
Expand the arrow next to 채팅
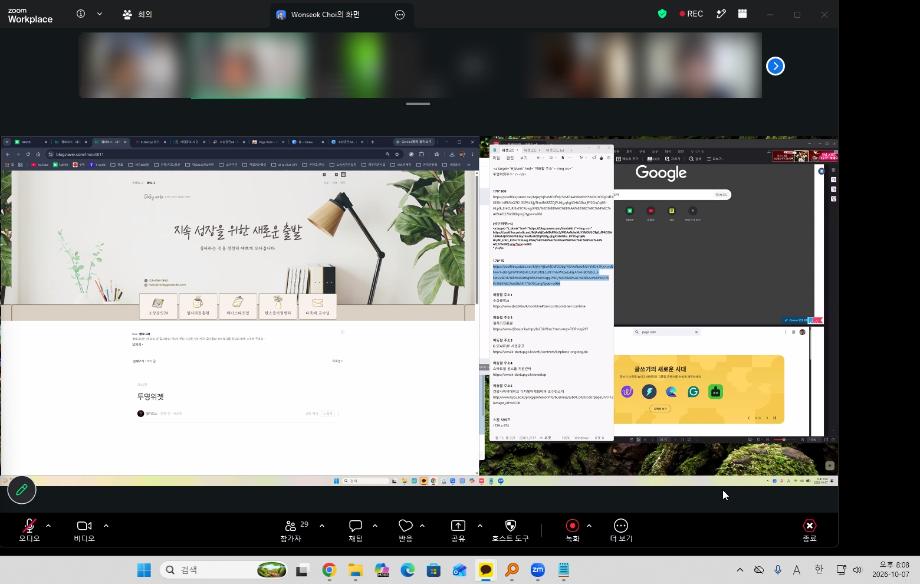click(375, 525)
